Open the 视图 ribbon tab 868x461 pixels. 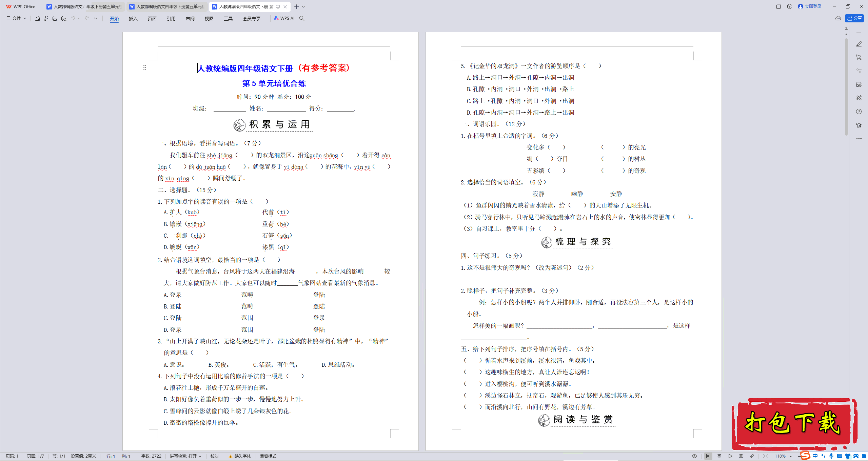pyautogui.click(x=209, y=19)
